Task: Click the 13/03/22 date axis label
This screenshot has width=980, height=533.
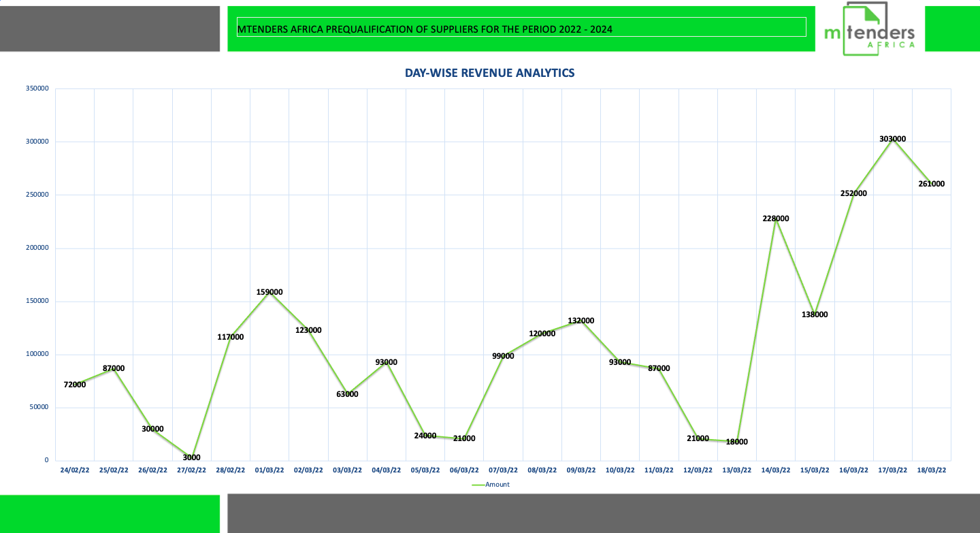Action: [x=737, y=470]
